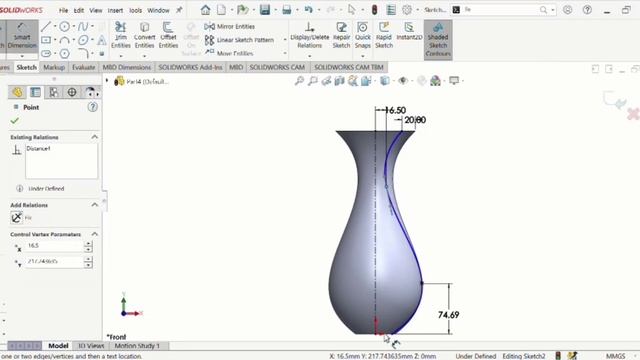This screenshot has width=640, height=360.
Task: Open Quick Snaps dropdown arrow
Action: [362, 56]
